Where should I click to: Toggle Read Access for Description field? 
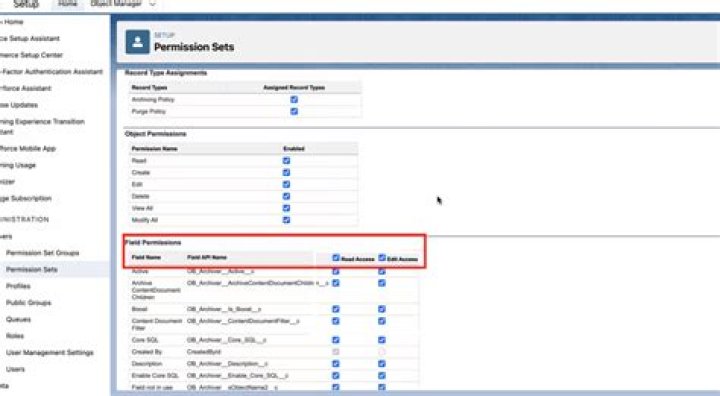pos(336,363)
